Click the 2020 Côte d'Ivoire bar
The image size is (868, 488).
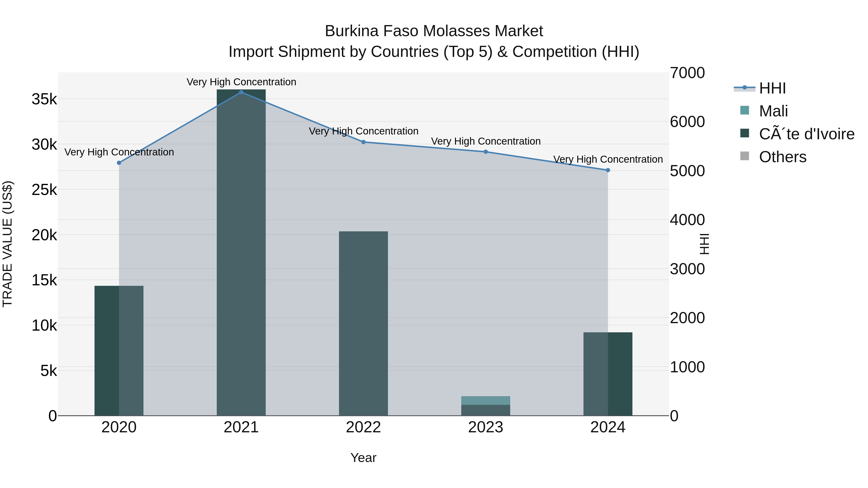(x=119, y=351)
